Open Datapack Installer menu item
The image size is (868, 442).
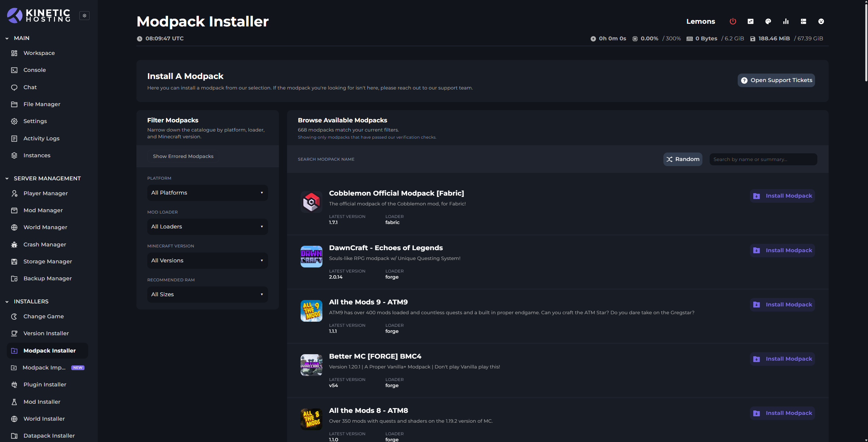pos(48,436)
